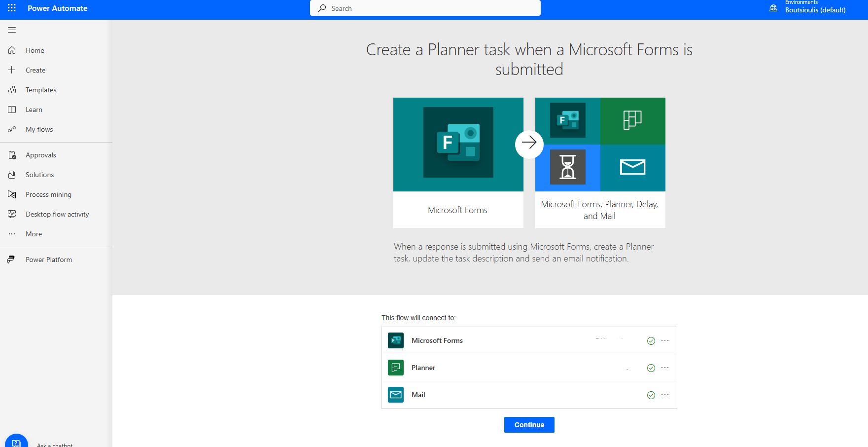
Task: Click 'Ask a chatbot' label
Action: pyautogui.click(x=55, y=445)
